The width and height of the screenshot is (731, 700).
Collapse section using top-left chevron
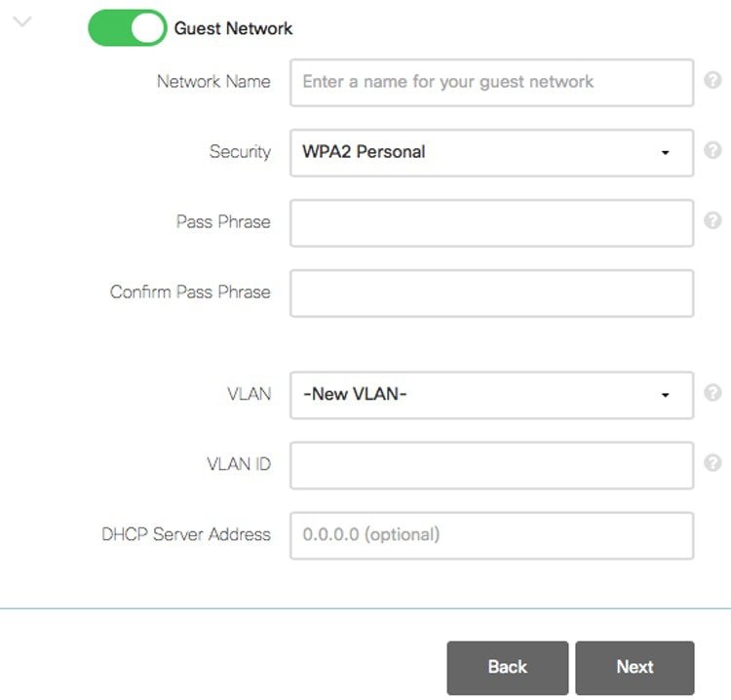coord(22,21)
